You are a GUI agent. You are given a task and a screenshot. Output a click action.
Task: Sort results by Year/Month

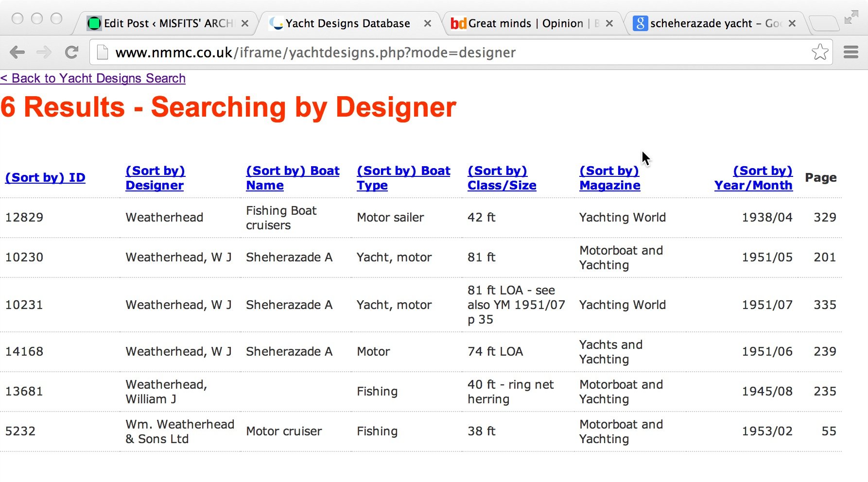pyautogui.click(x=753, y=178)
